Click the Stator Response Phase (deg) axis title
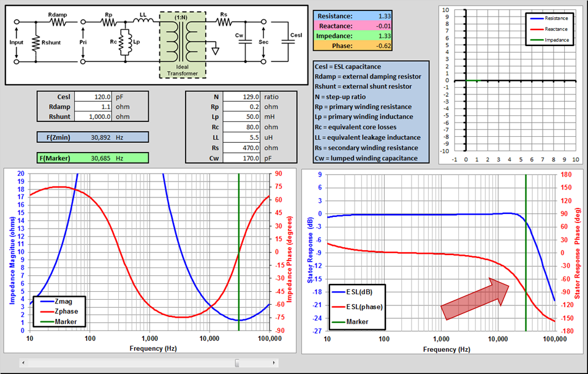 578,253
